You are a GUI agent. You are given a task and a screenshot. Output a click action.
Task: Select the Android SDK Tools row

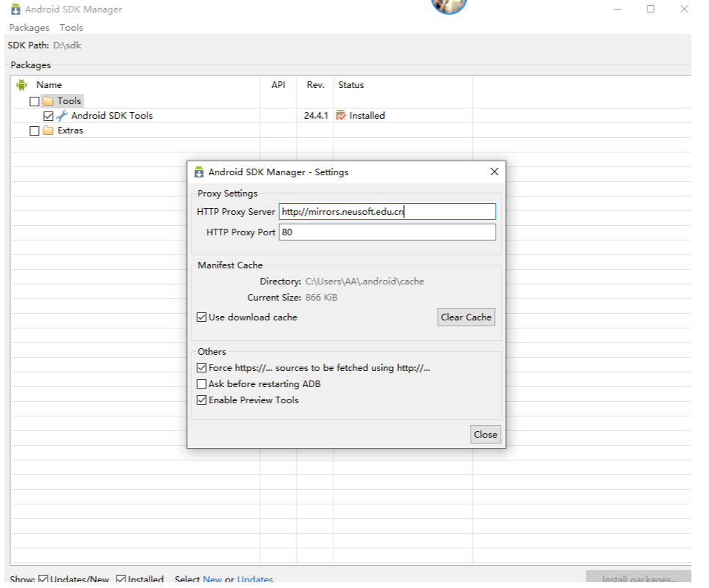click(112, 116)
